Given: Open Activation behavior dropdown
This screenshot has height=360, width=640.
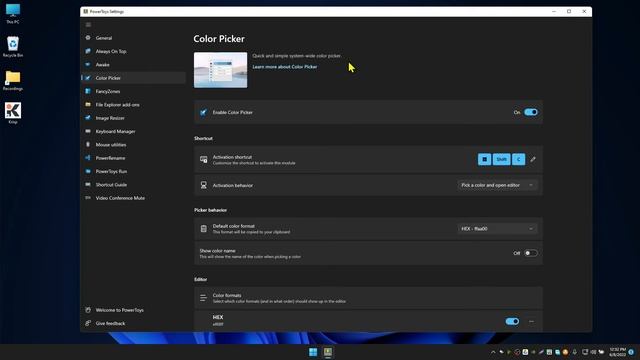Looking at the screenshot, I should click(497, 185).
